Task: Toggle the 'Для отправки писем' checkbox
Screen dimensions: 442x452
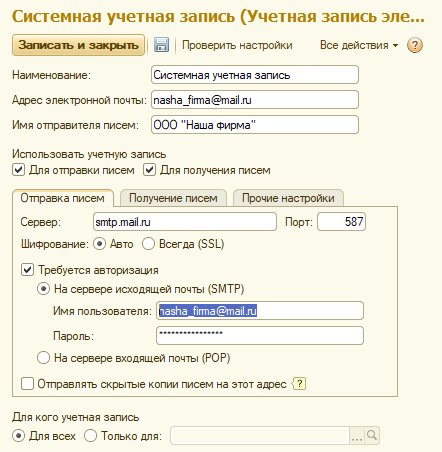Action: click(18, 170)
